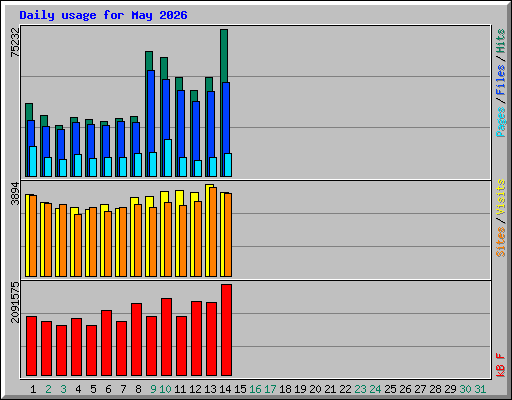Click day 8 on the x-axis
The height and width of the screenshot is (400, 512).
point(138,389)
